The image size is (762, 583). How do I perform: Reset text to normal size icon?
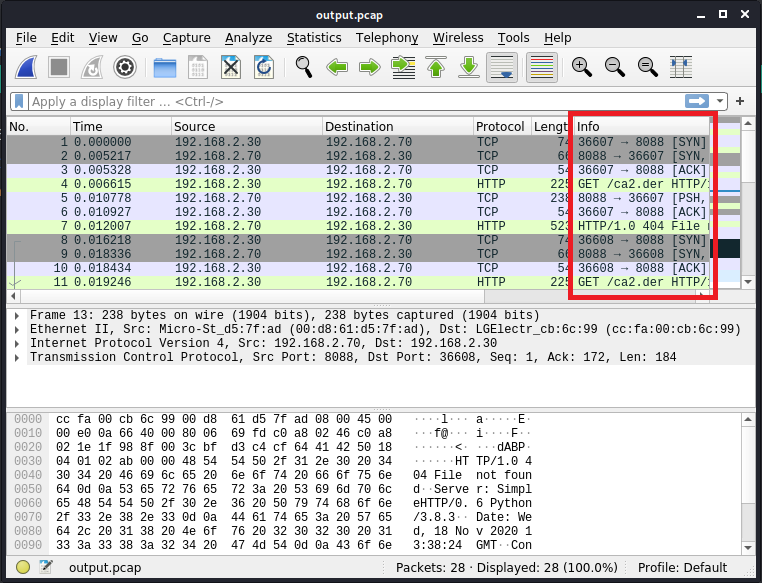(648, 67)
